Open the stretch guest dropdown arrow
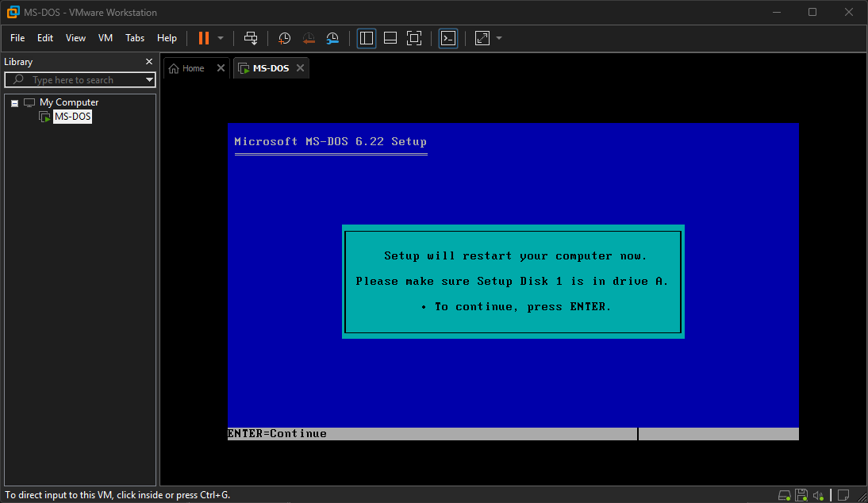868x503 pixels. point(499,38)
